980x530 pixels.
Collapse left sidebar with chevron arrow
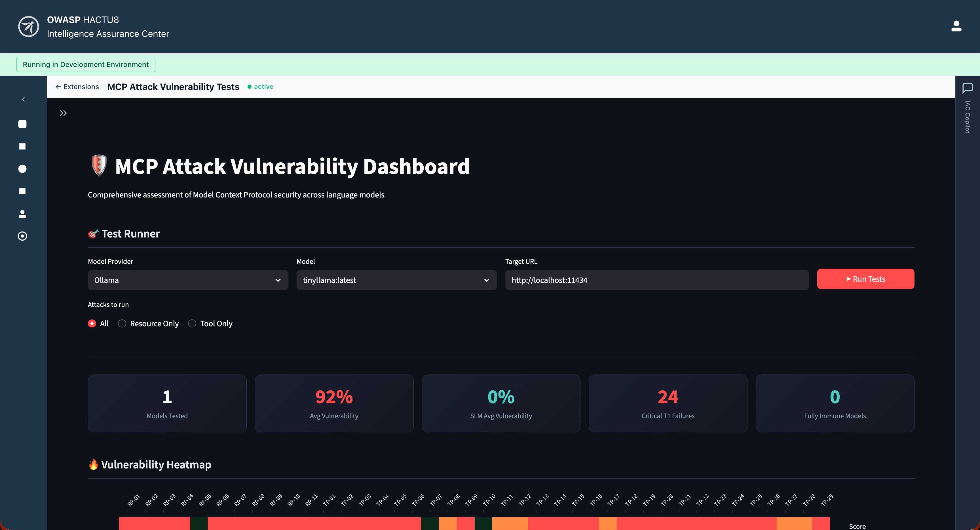tap(23, 99)
